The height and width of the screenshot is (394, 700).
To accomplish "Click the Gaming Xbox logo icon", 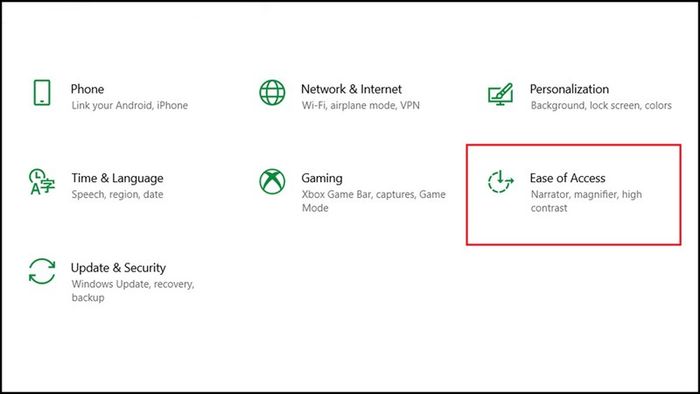I will (272, 182).
